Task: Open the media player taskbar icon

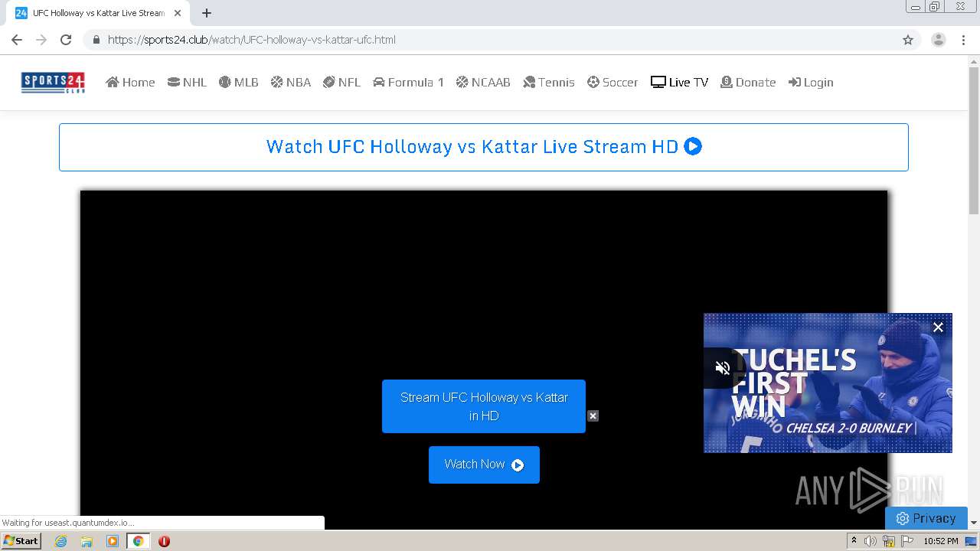Action: [113, 541]
